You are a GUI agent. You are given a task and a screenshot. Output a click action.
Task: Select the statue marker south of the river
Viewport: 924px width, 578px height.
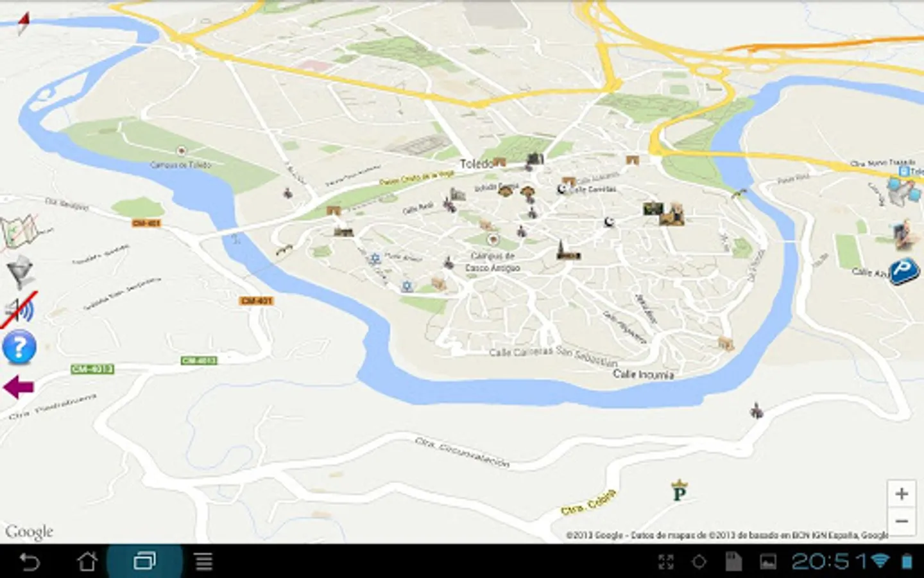(757, 410)
